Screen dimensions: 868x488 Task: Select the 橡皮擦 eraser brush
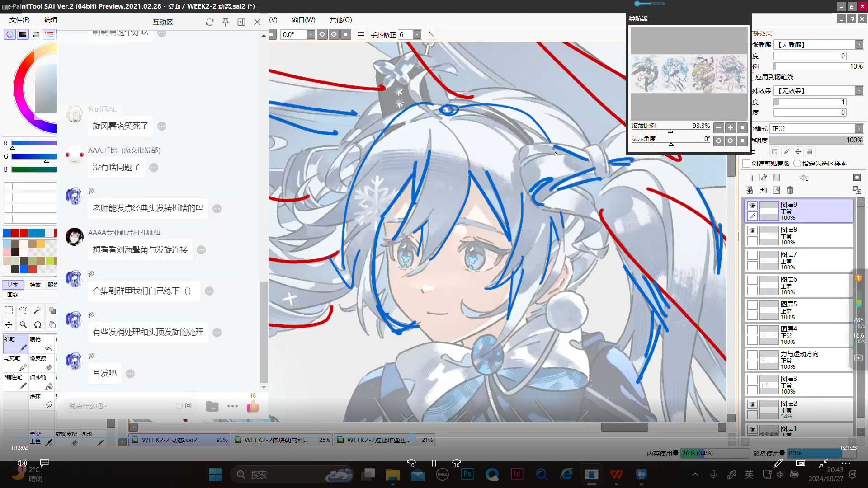(41, 362)
